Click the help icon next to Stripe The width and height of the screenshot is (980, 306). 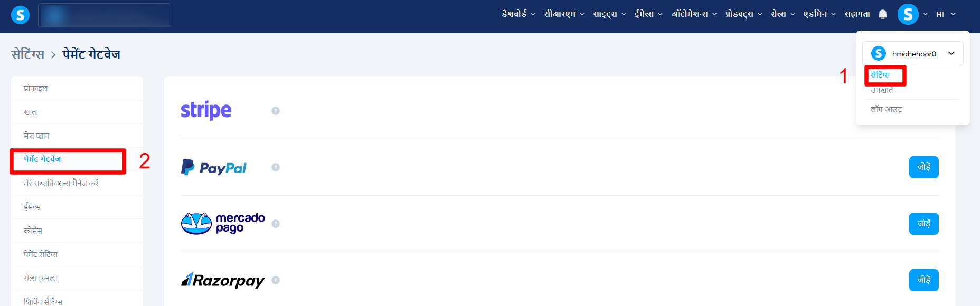click(x=276, y=111)
